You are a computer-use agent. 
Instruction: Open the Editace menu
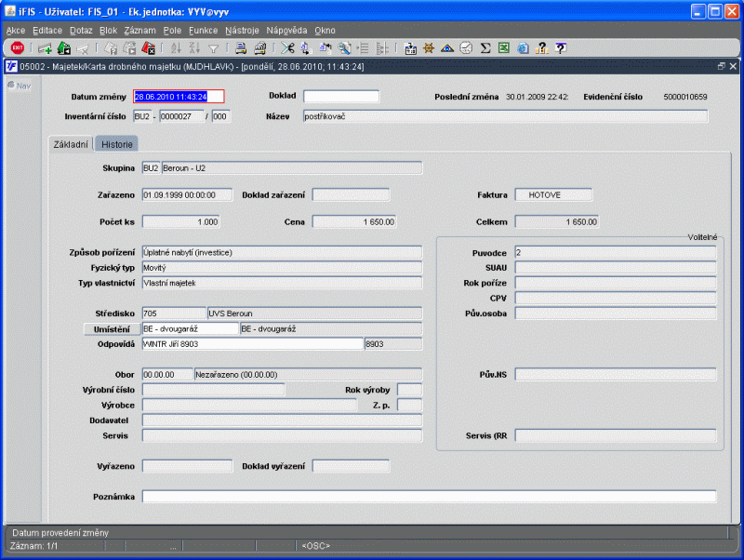tap(47, 31)
